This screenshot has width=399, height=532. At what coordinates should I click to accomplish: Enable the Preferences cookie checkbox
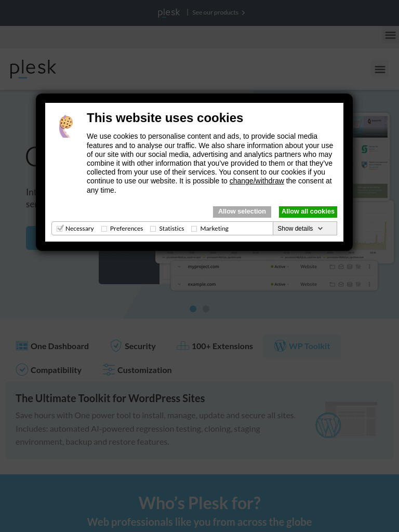pyautogui.click(x=104, y=229)
